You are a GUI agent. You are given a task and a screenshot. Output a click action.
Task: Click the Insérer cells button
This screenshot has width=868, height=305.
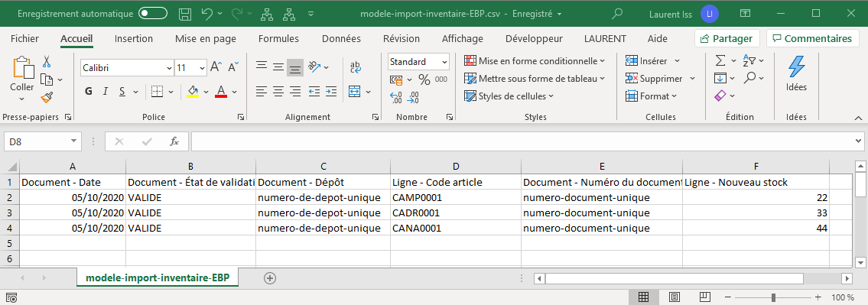tap(646, 61)
